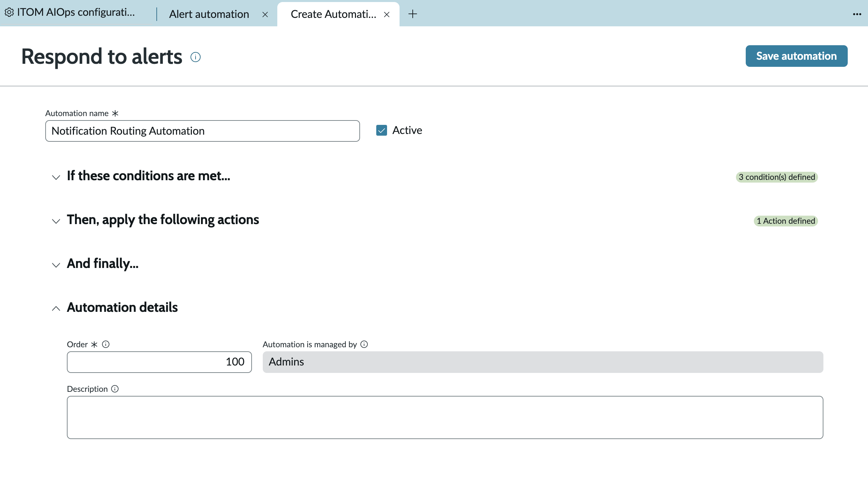Screen dimensions: 868x488
Task: Click the 1 Action defined badge
Action: pos(786,221)
